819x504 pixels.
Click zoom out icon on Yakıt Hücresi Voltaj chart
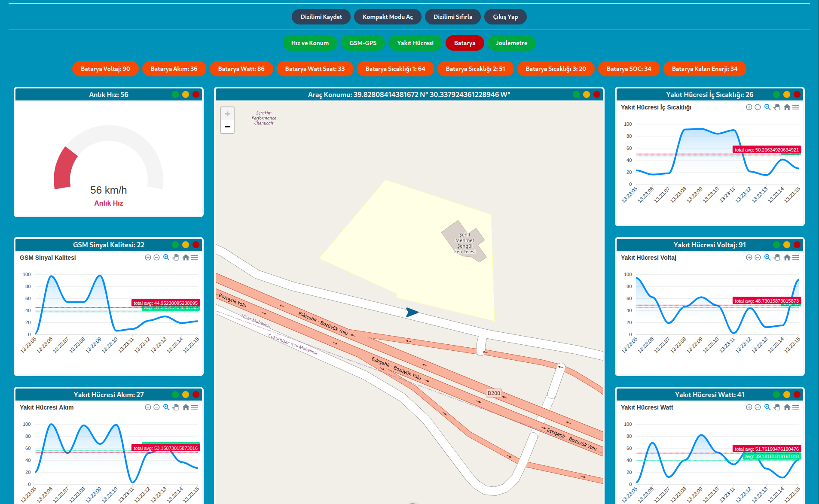point(758,258)
